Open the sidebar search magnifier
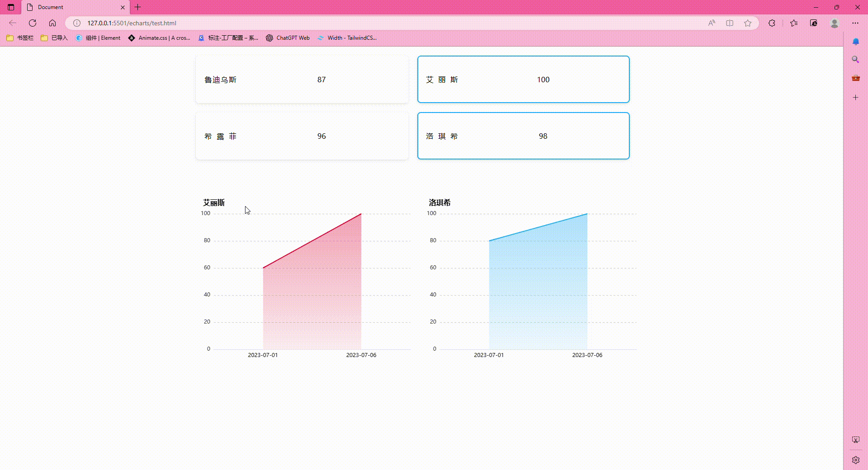 pos(855,60)
